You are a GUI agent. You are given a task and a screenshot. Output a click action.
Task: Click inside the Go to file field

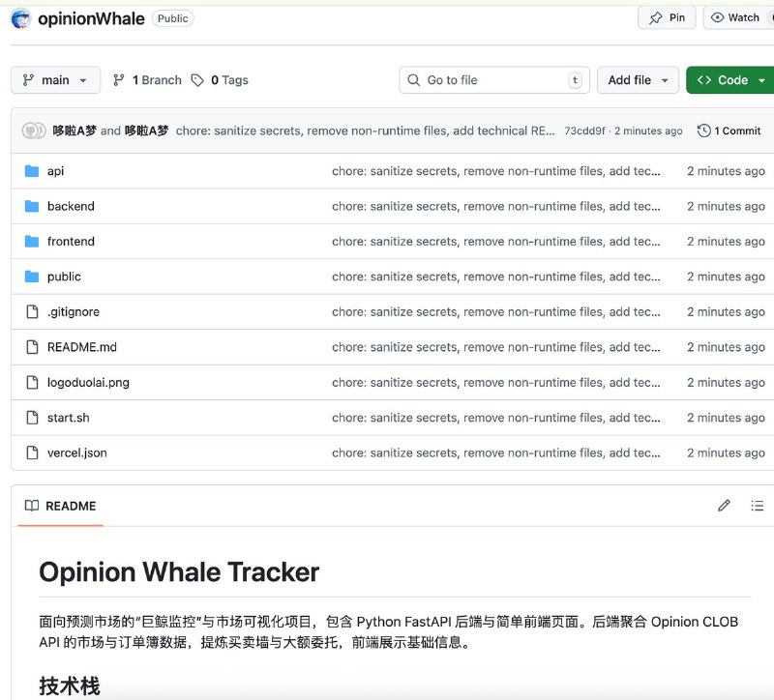tap(493, 79)
